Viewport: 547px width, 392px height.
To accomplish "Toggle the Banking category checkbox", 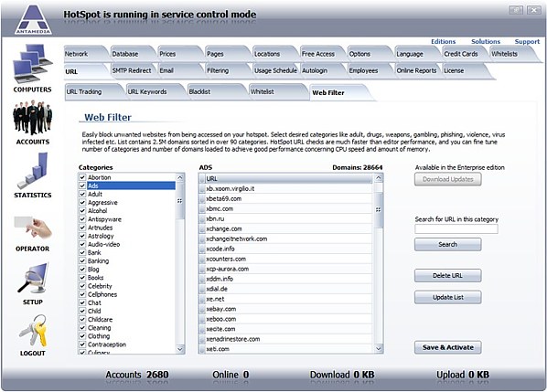I will click(x=82, y=261).
